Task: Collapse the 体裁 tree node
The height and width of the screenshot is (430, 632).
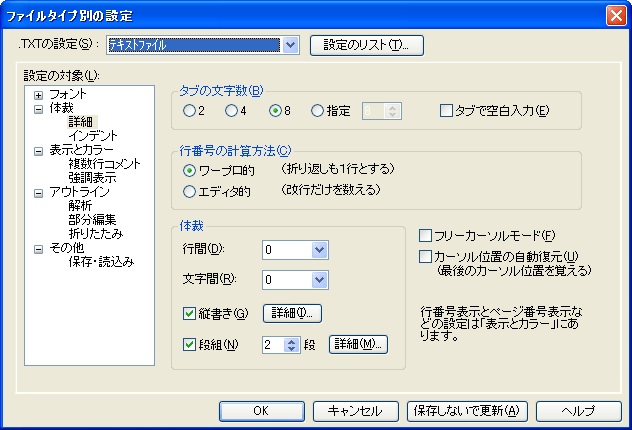Action: click(x=38, y=108)
